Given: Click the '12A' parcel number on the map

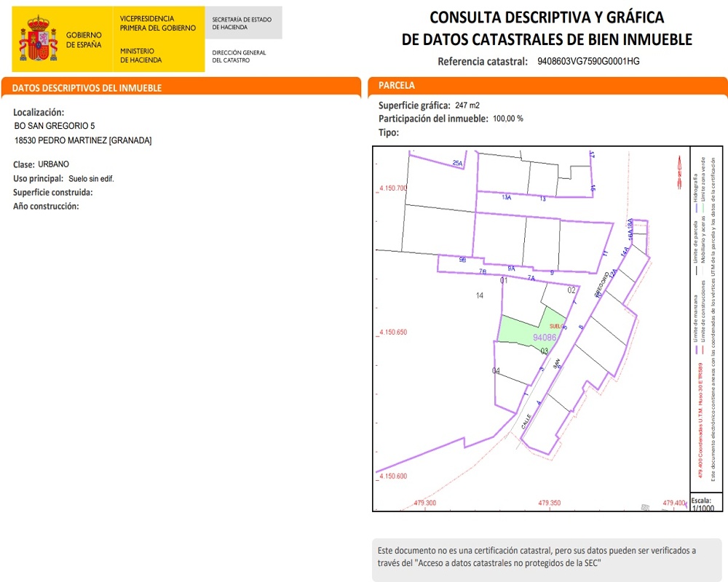Looking at the screenshot, I should 613,274.
